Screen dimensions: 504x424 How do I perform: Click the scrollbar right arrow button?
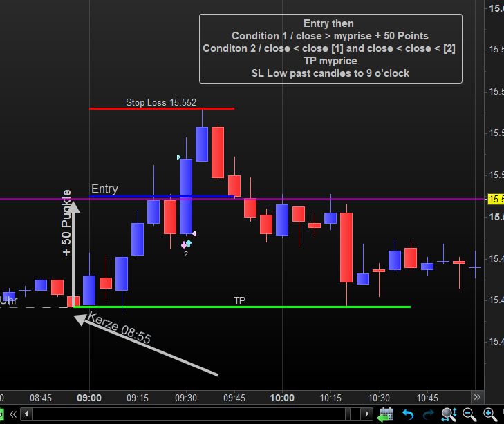(366, 414)
